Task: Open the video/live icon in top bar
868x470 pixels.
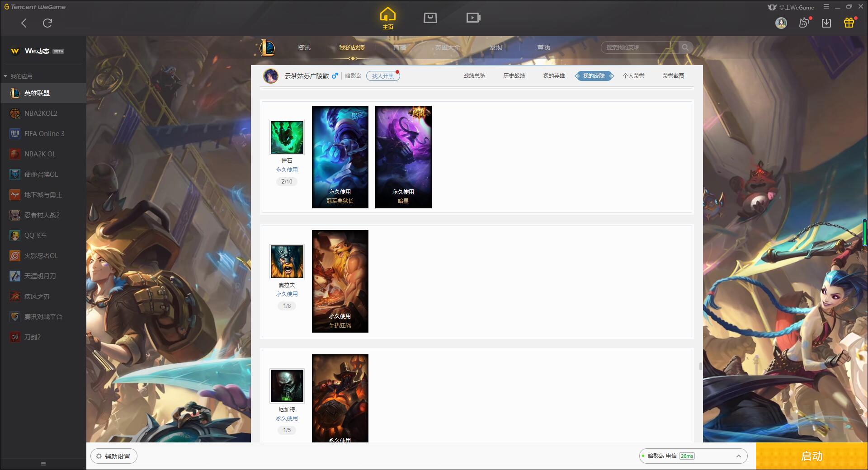Action: (x=473, y=18)
